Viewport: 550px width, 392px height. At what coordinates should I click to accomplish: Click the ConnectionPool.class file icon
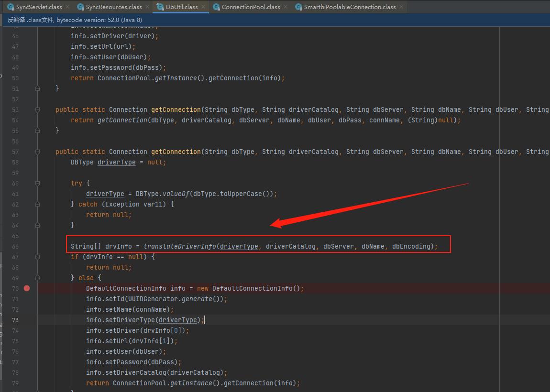[x=216, y=7]
